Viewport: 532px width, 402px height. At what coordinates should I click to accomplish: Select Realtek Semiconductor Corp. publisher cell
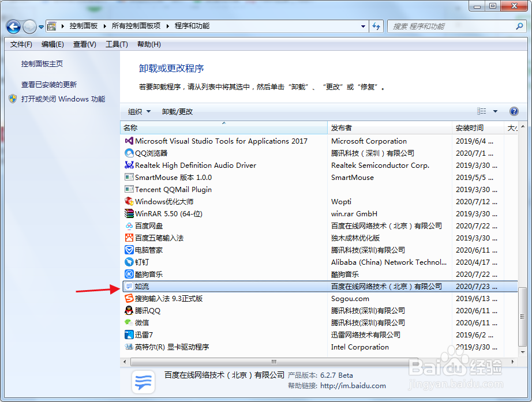click(380, 165)
